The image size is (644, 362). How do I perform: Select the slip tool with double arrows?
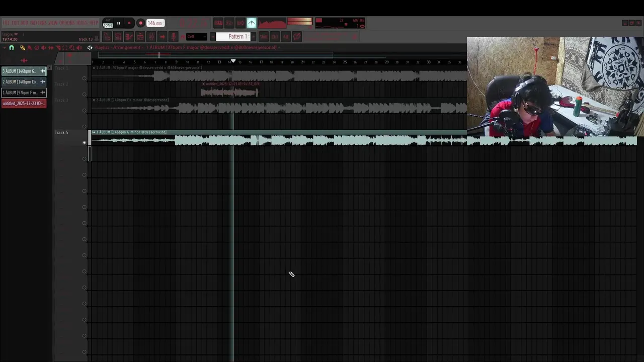pyautogui.click(x=51, y=48)
